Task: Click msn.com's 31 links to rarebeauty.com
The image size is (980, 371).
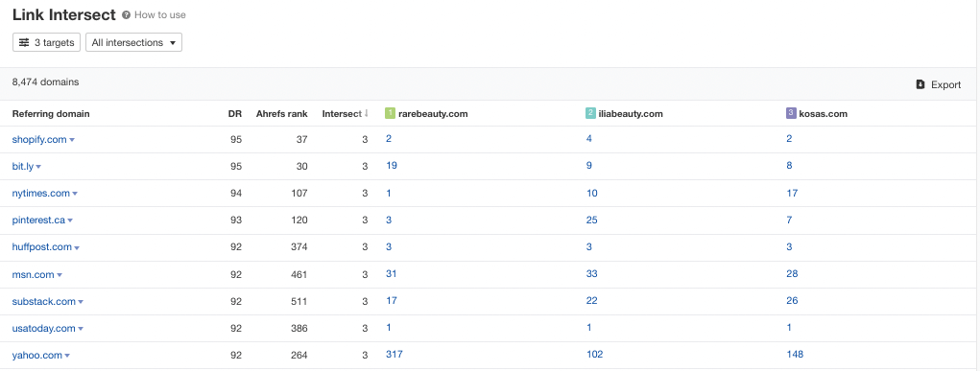Action: [392, 273]
